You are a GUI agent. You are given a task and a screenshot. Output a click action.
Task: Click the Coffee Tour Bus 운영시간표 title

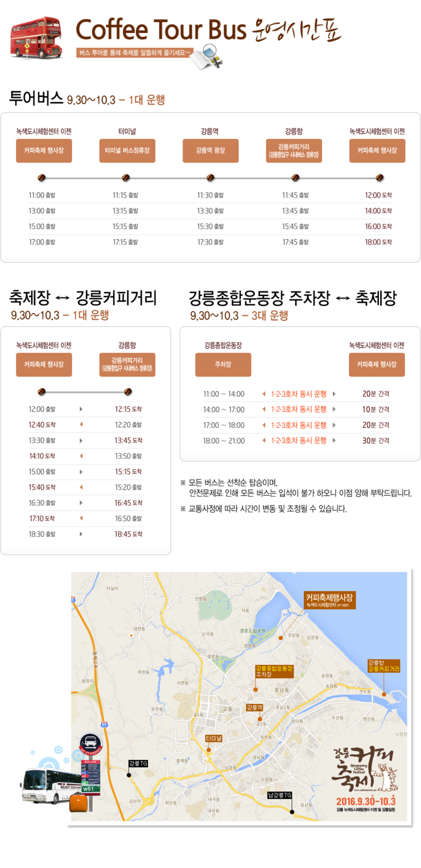coord(208,30)
